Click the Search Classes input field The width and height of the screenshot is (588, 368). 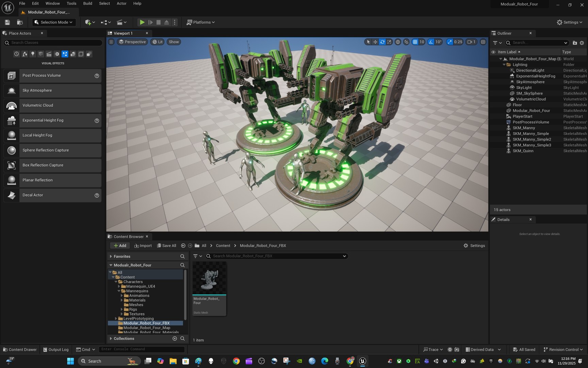53,43
